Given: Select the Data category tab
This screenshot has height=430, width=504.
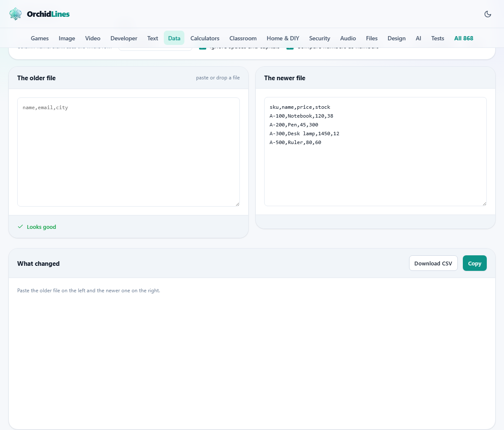Looking at the screenshot, I should (174, 38).
